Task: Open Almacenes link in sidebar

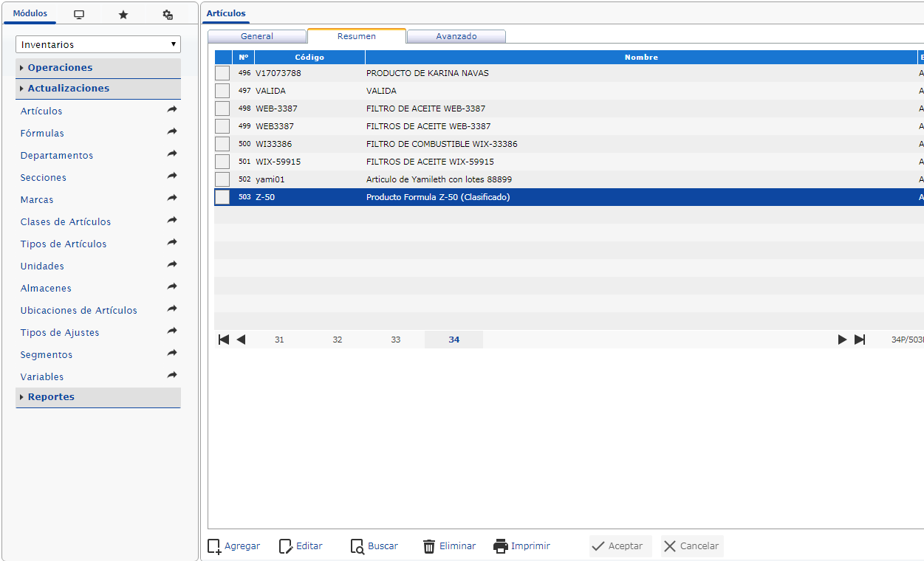Action: (x=46, y=289)
